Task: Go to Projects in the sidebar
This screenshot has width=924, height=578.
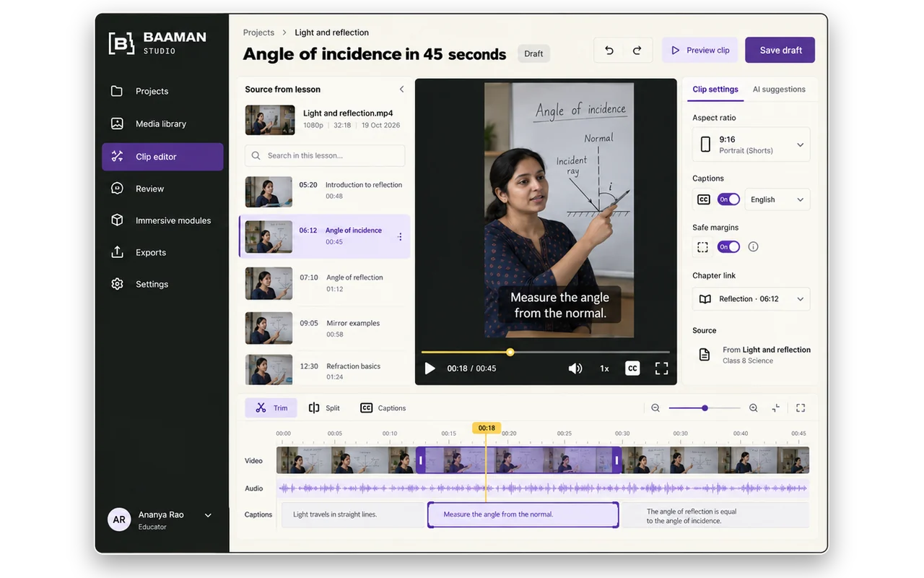Action: click(x=162, y=91)
